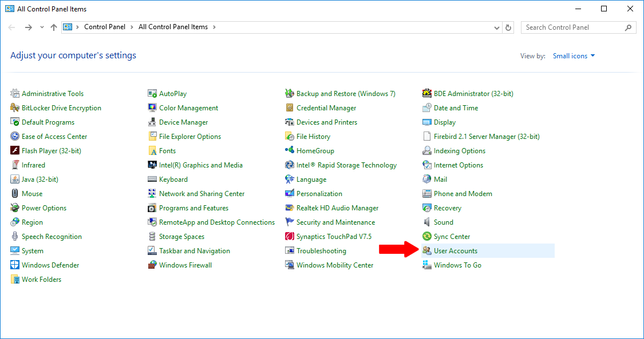Open the Fonts icon
Viewport: 644px width, 339px height.
coord(152,151)
